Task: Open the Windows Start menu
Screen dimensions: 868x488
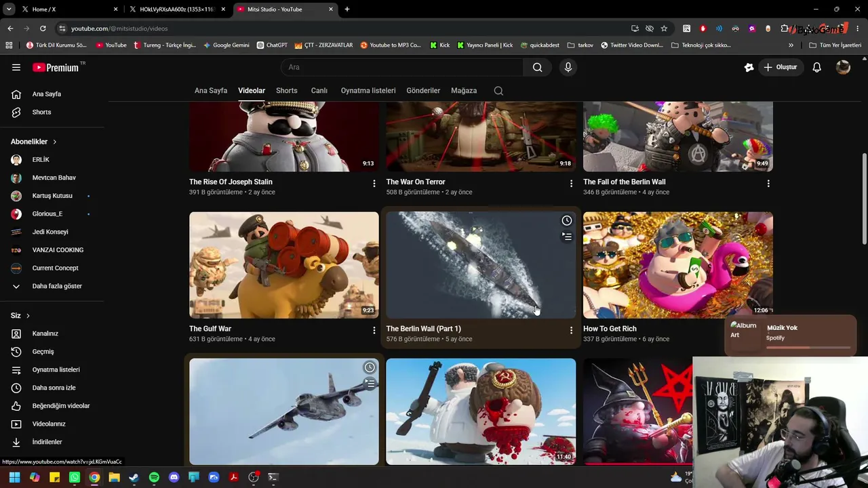Action: click(15, 477)
